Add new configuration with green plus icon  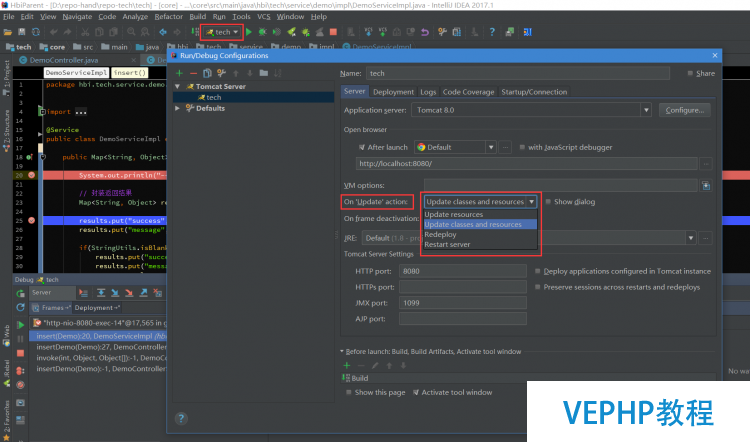[179, 73]
